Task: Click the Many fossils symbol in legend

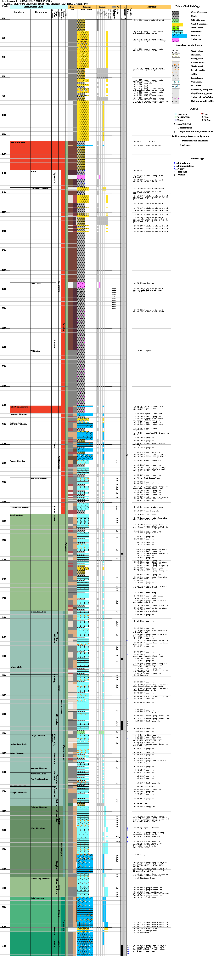Action: coord(202,117)
